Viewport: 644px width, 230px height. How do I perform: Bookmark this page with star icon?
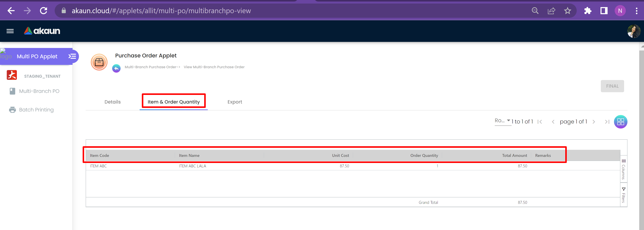[567, 11]
